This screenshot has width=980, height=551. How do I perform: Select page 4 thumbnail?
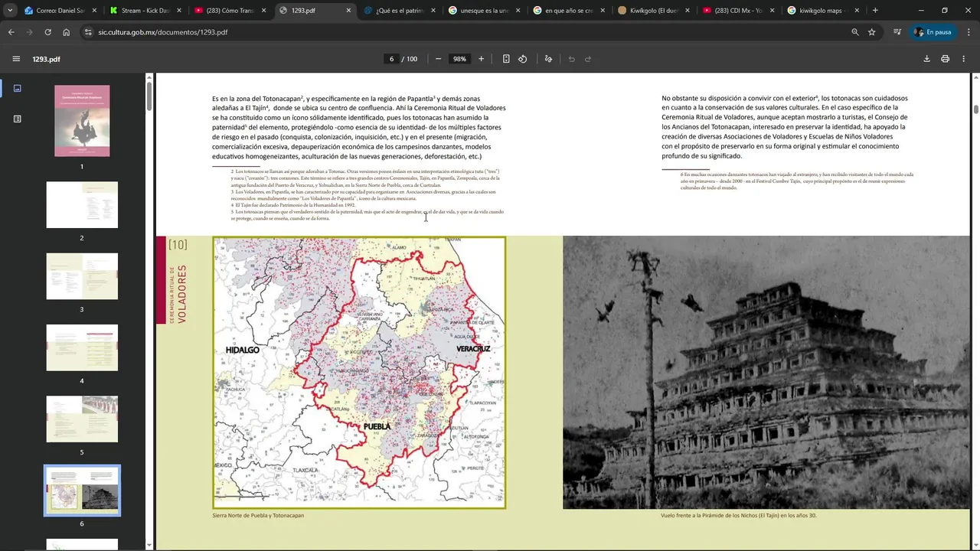[x=82, y=347]
